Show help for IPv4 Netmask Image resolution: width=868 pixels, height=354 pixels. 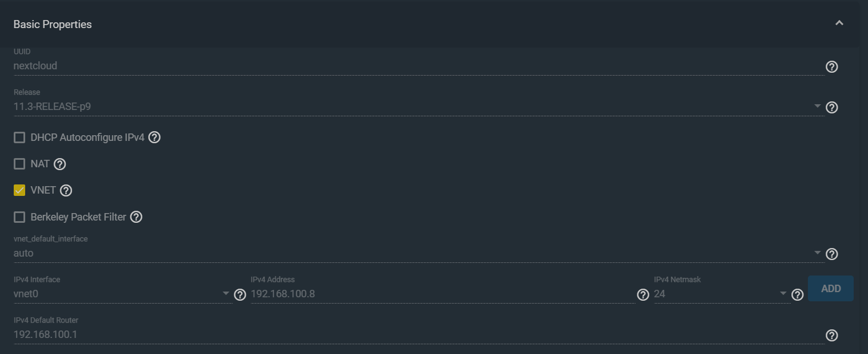(798, 294)
